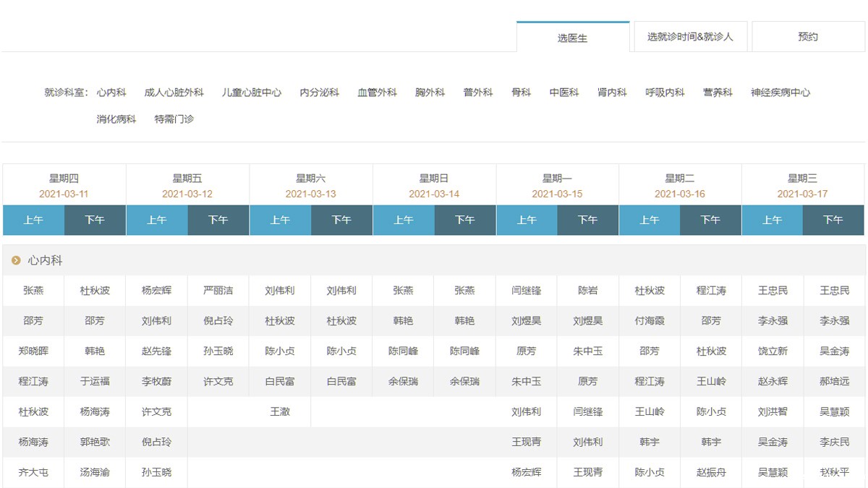Viewport: 868px width, 488px height.
Task: Select doctor 严丽洁
Action: click(x=218, y=291)
